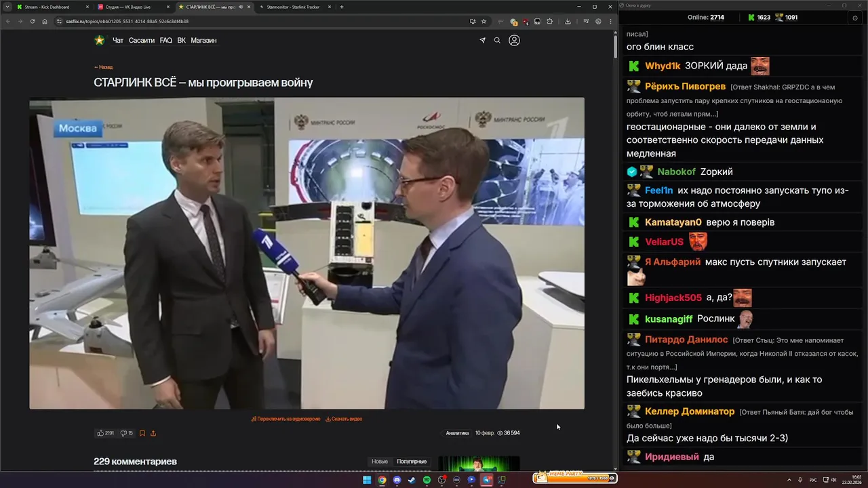
Task: Open the Чат menu item
Action: coord(118,40)
